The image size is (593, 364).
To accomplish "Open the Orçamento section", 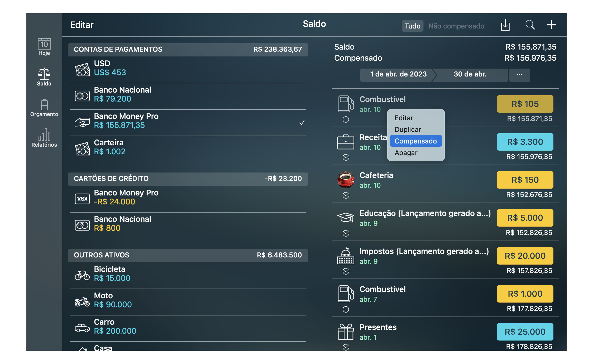I will [44, 108].
